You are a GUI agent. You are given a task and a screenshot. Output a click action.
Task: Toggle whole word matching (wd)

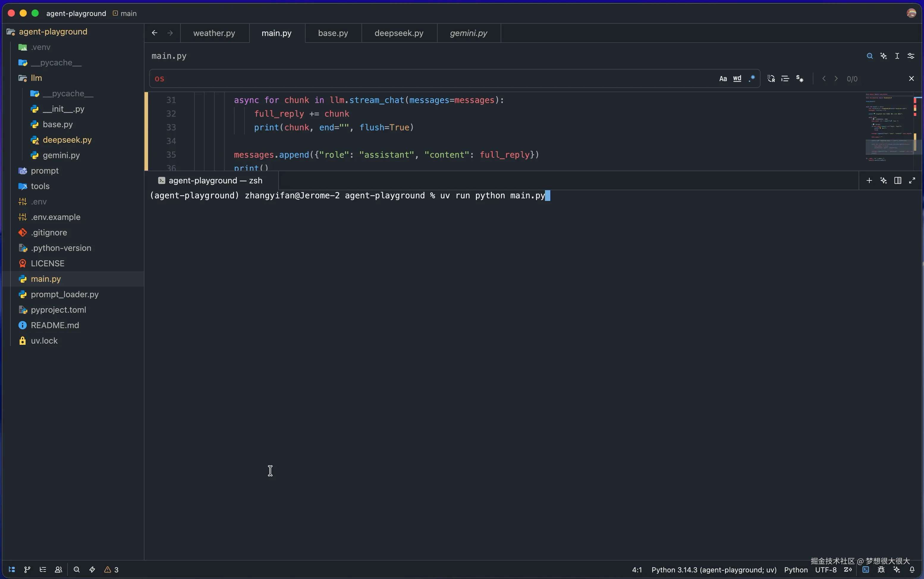[737, 78]
